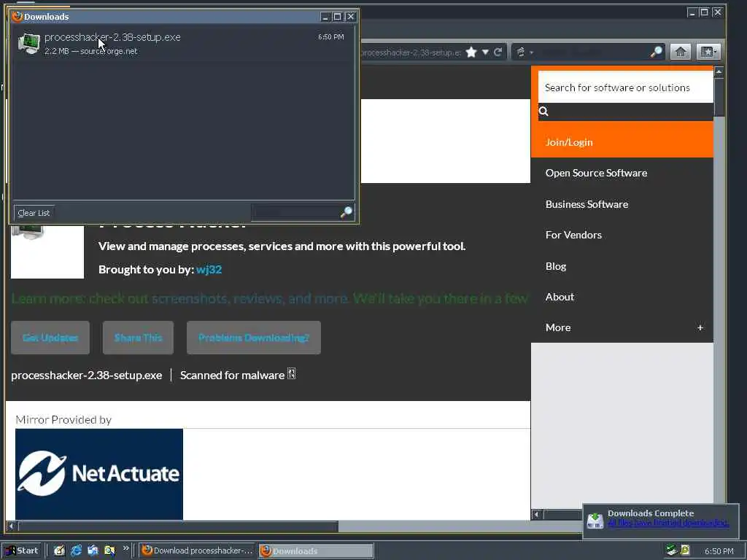Click the Firefox icon in Downloads title bar
747x560 pixels.
pos(18,16)
